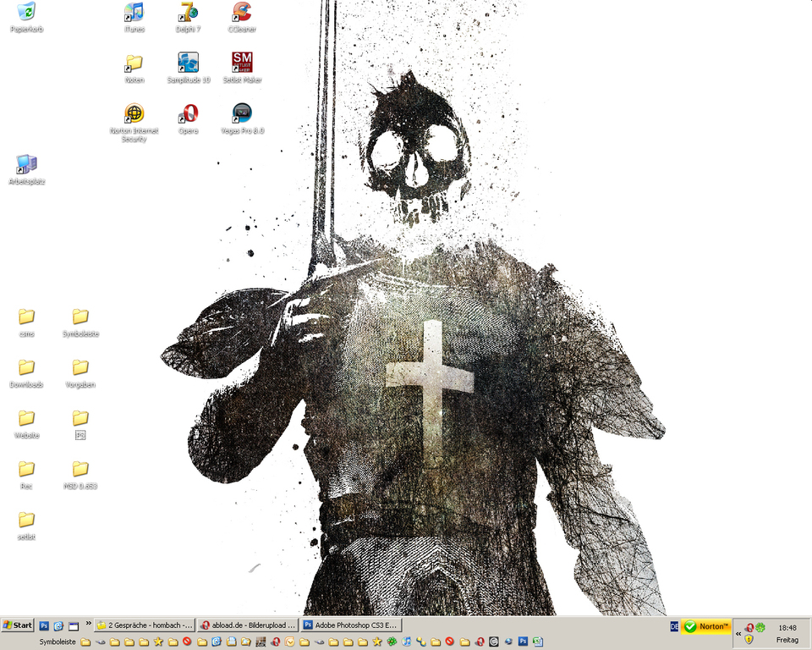812x650 pixels.
Task: Click the 18:48 clock in the tray
Action: click(x=787, y=628)
